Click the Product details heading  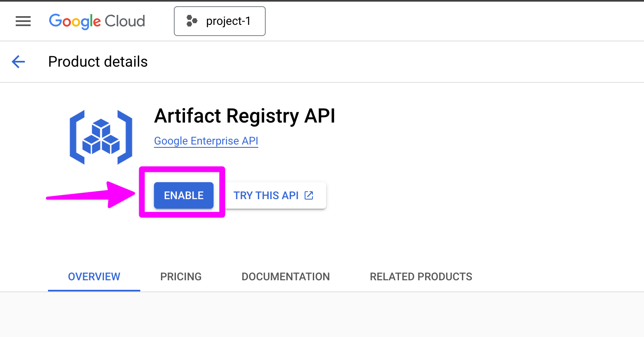[98, 62]
